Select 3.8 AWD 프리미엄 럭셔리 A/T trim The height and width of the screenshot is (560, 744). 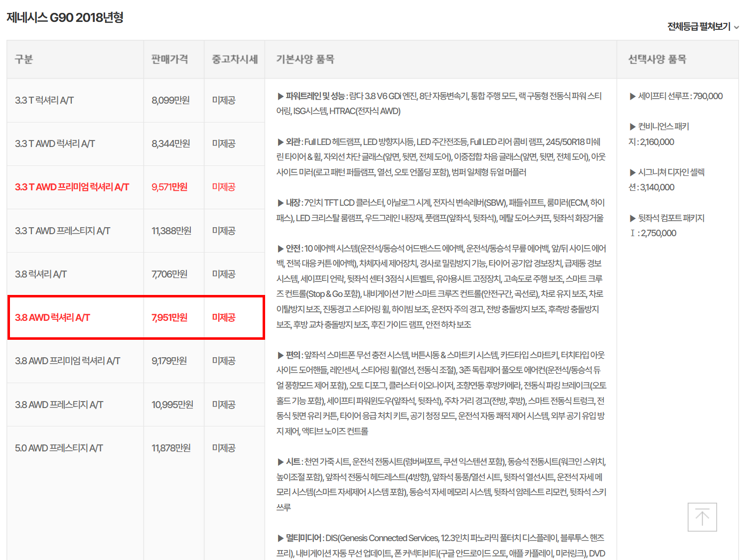(67, 361)
